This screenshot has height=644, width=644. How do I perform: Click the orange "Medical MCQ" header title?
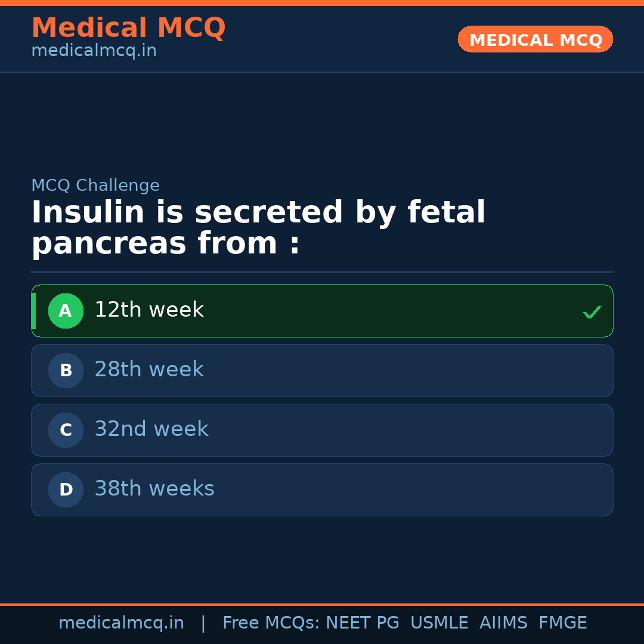click(x=128, y=28)
